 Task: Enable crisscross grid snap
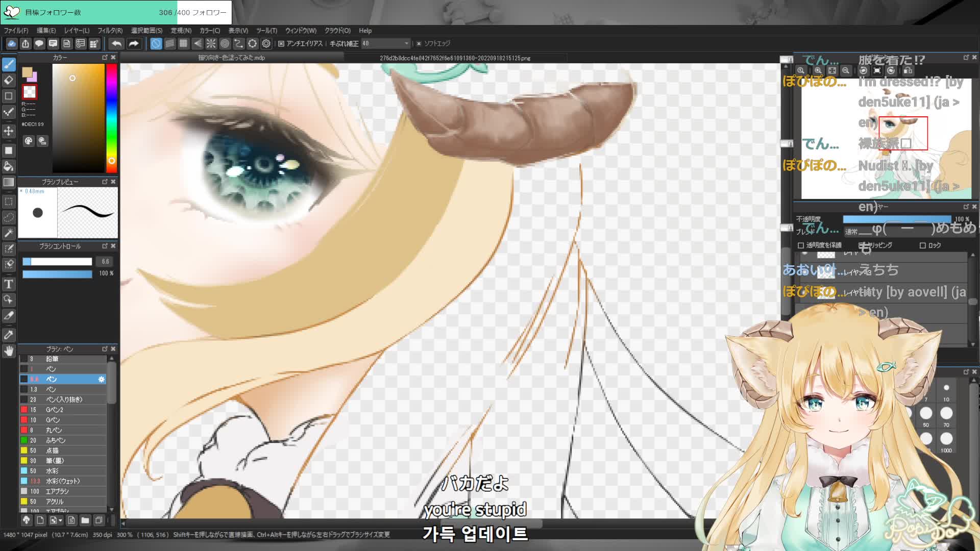click(183, 43)
